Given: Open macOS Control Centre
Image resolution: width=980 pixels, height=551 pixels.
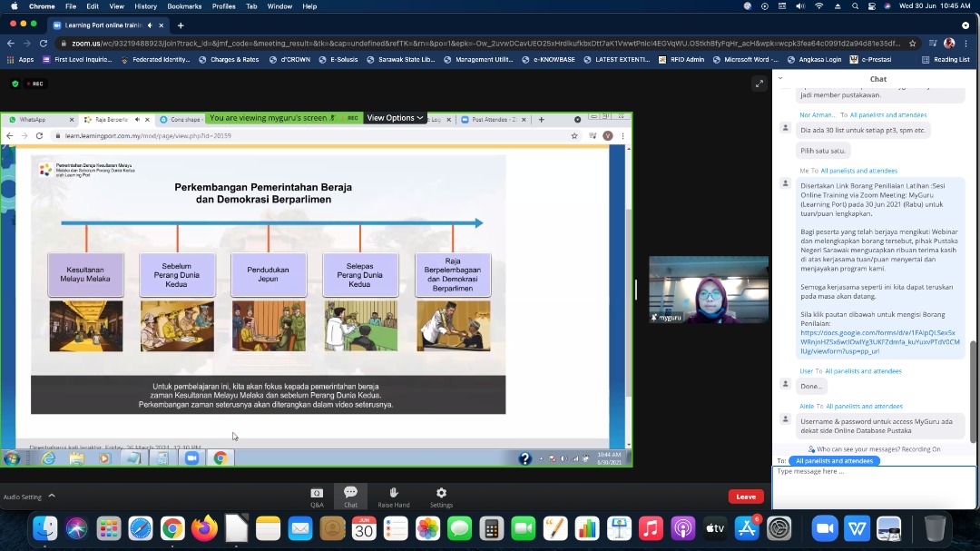Looking at the screenshot, I should (x=872, y=6).
